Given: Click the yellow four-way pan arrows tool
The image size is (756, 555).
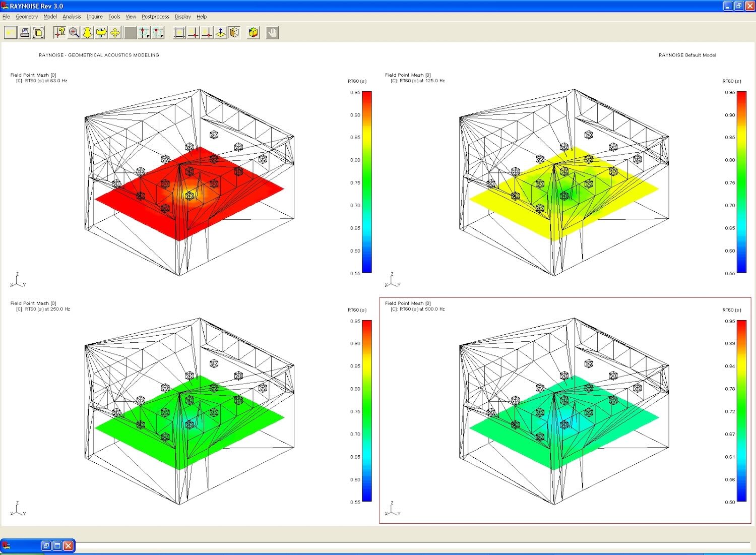Looking at the screenshot, I should [115, 33].
